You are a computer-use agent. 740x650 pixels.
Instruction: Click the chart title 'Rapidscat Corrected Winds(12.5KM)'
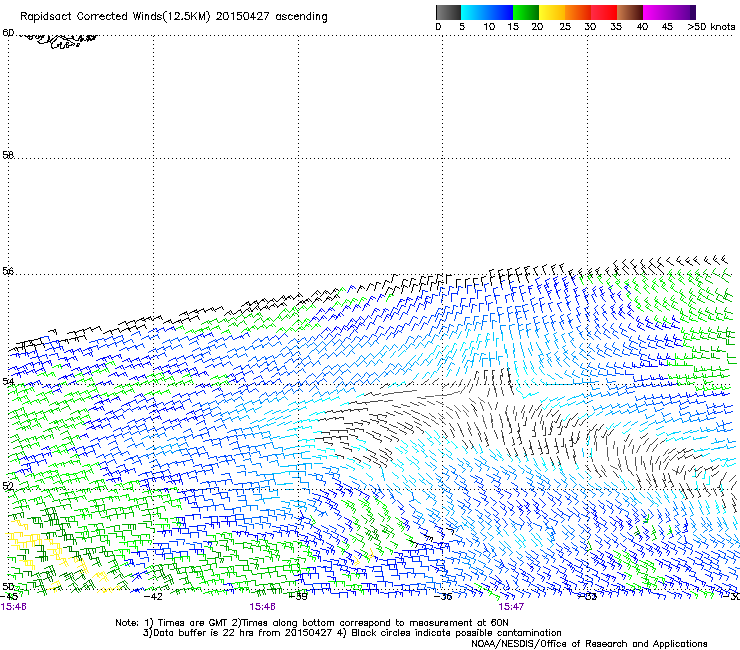pyautogui.click(x=115, y=17)
